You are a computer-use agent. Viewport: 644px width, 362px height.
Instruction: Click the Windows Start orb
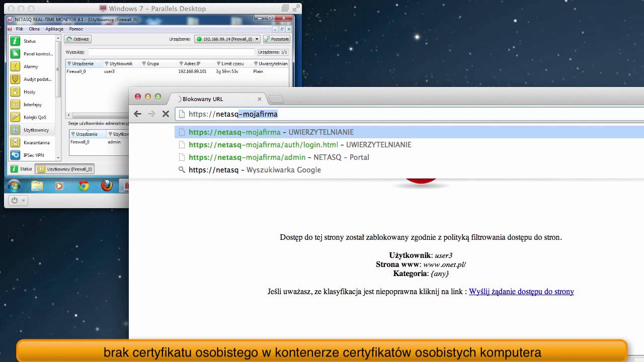point(14,186)
